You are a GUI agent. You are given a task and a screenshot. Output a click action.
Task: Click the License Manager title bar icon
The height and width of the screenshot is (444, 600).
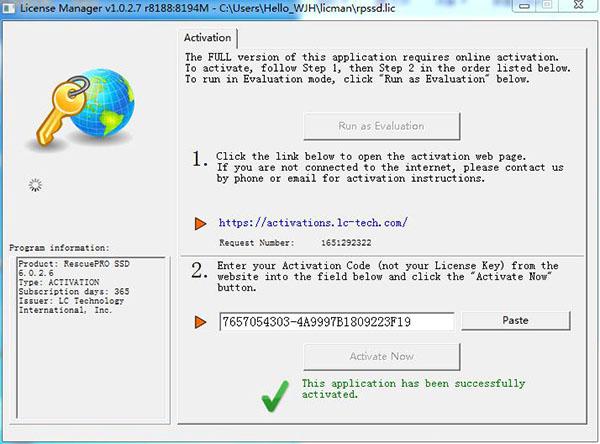pyautogui.click(x=8, y=8)
